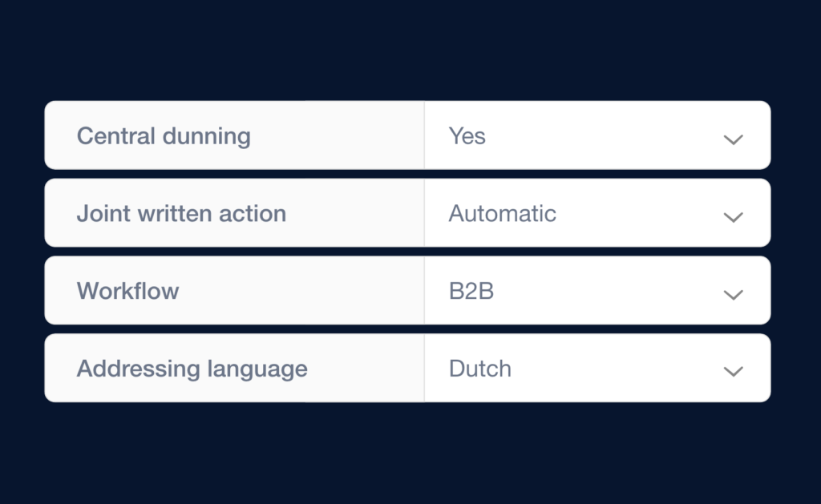Open the Addressing language dropdown

pyautogui.click(x=597, y=369)
